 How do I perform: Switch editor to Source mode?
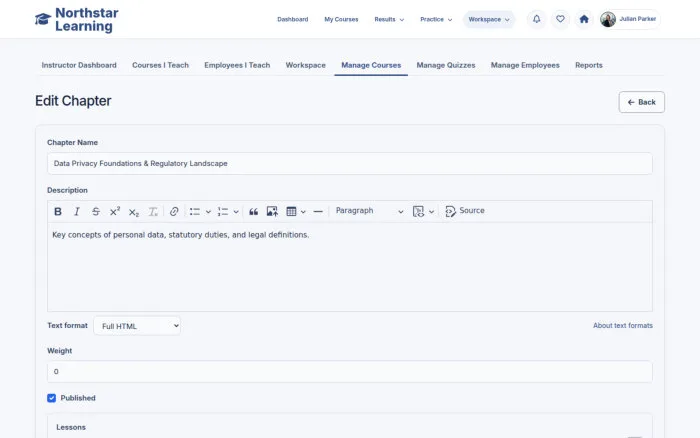click(465, 211)
